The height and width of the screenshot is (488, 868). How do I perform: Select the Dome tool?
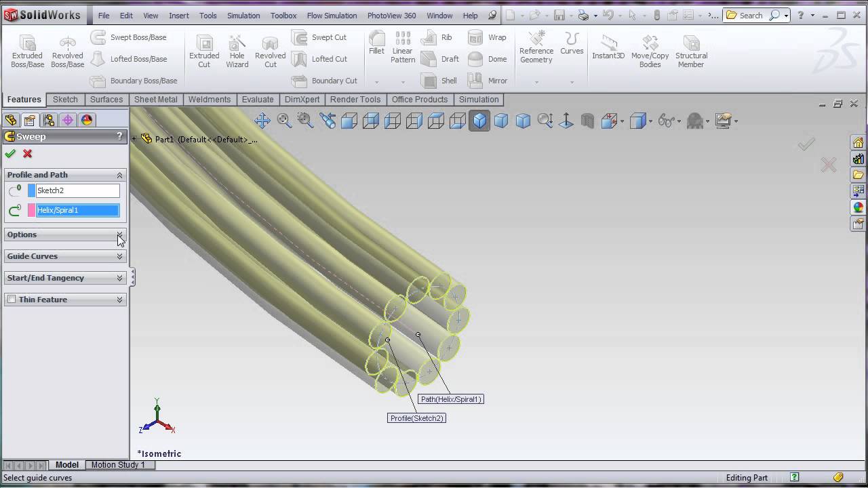[488, 59]
